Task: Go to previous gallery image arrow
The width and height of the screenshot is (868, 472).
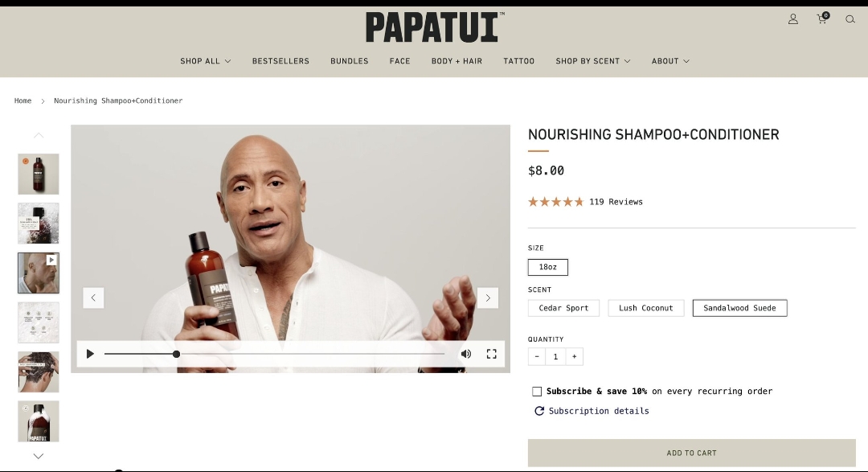Action: 93,298
